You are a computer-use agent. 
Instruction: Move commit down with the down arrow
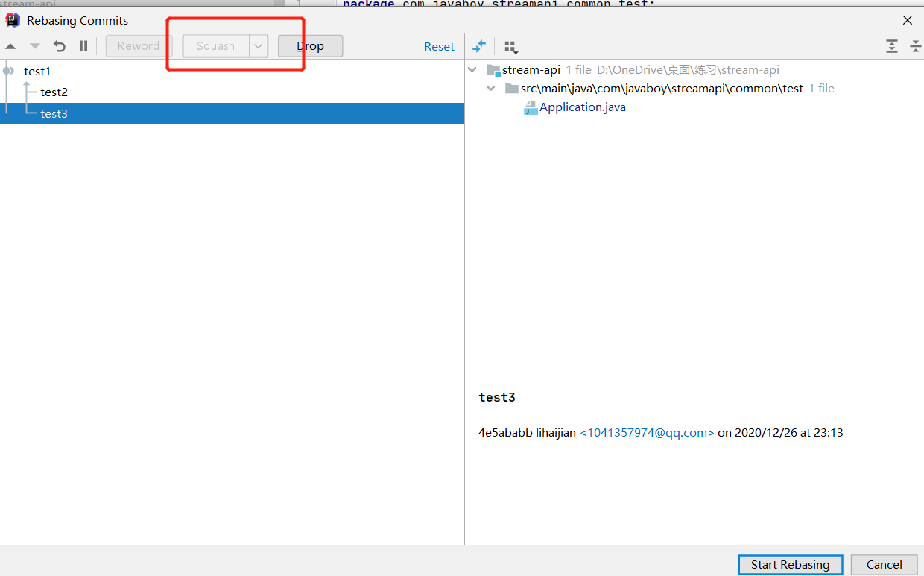(x=35, y=46)
